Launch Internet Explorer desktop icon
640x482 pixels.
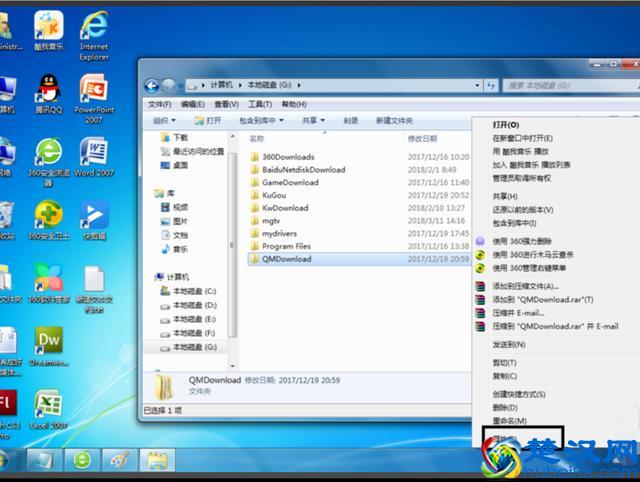pos(94,36)
